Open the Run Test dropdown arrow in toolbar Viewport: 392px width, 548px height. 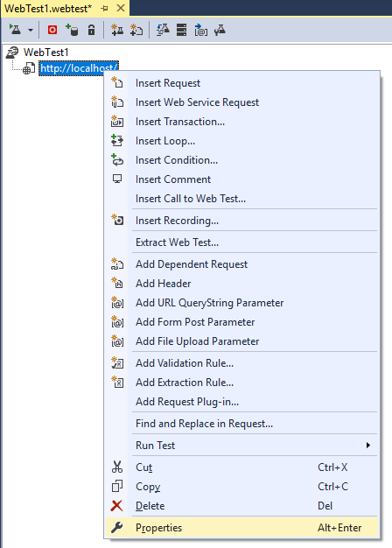pyautogui.click(x=31, y=30)
